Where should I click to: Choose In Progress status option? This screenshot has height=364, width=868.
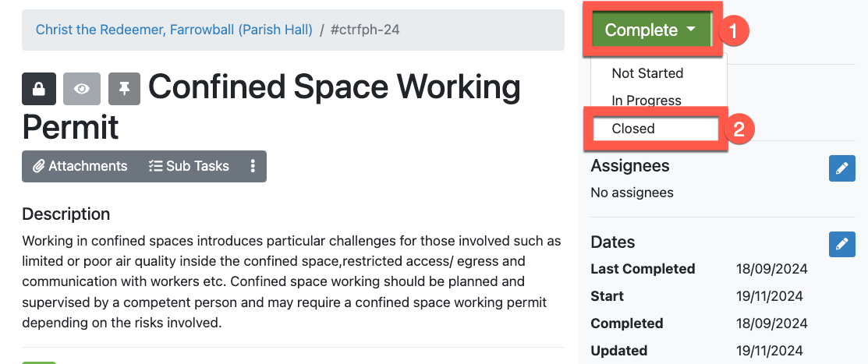pos(647,101)
